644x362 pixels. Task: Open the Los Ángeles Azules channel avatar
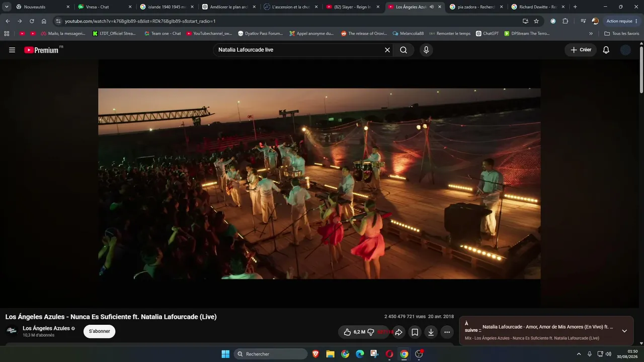[11, 331]
